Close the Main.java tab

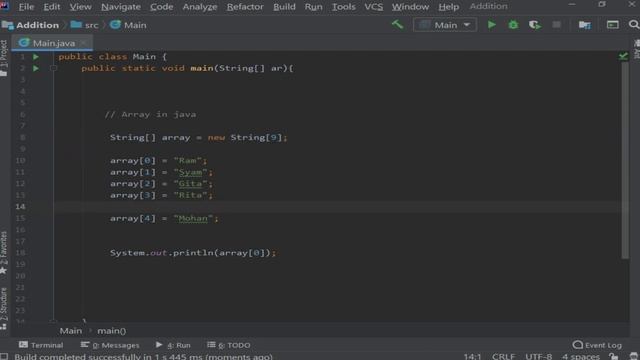[x=84, y=43]
